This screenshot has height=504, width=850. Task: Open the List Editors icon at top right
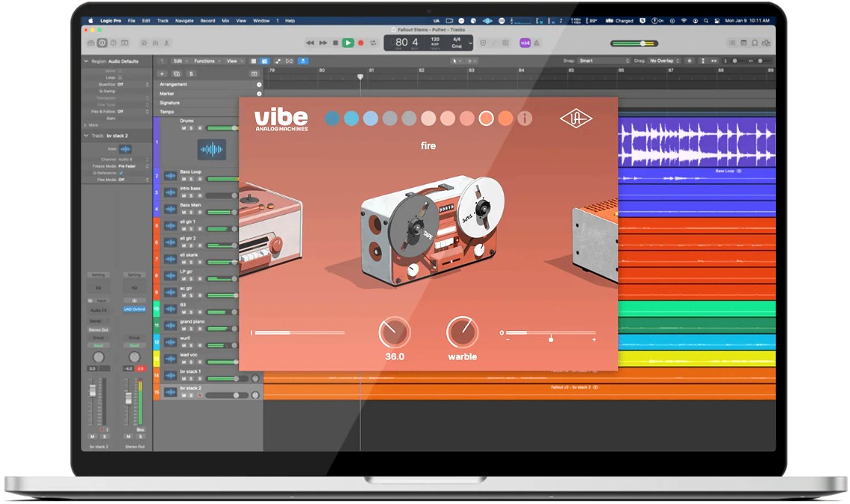(732, 42)
